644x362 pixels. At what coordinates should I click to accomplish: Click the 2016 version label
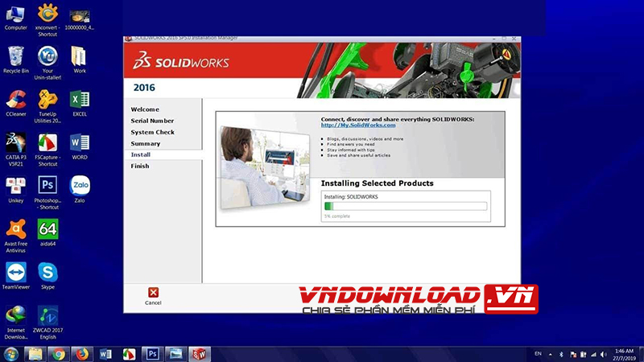pyautogui.click(x=144, y=88)
